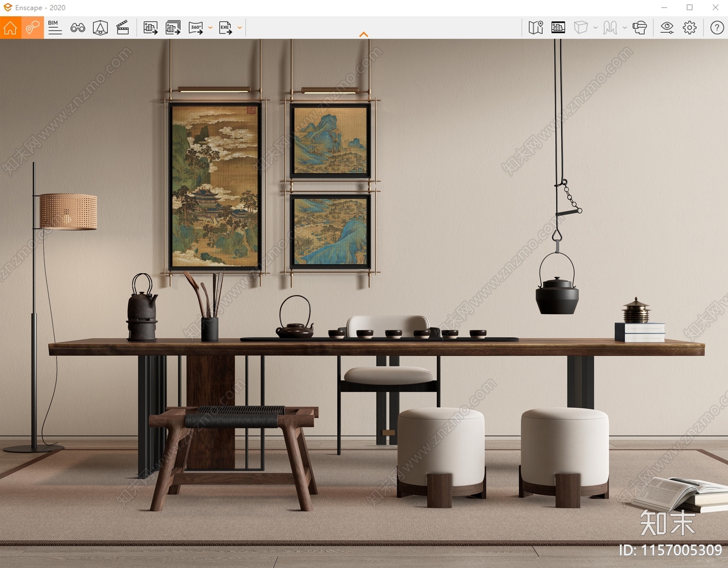728x568 pixels.
Task: Open the mini map with the map-pin icon
Action: (x=536, y=28)
